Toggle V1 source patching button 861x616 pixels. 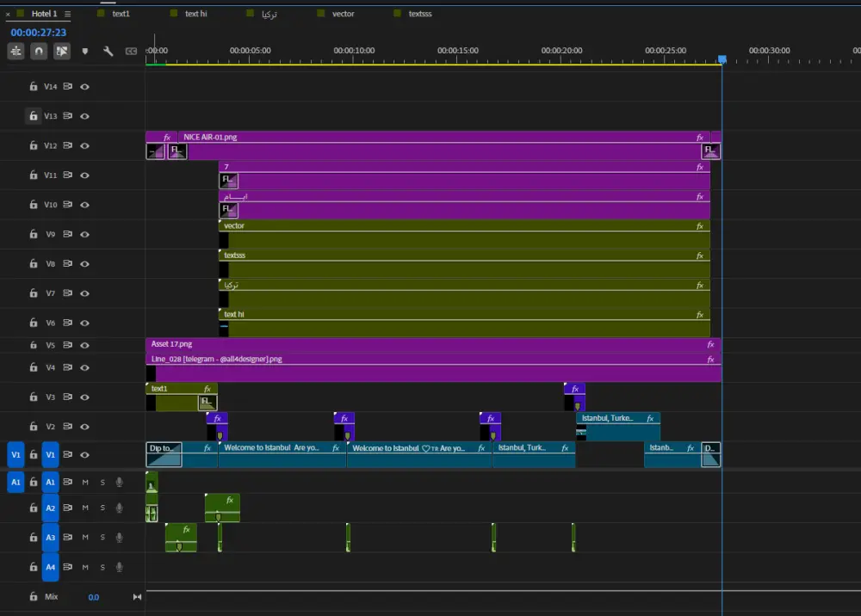(x=15, y=455)
